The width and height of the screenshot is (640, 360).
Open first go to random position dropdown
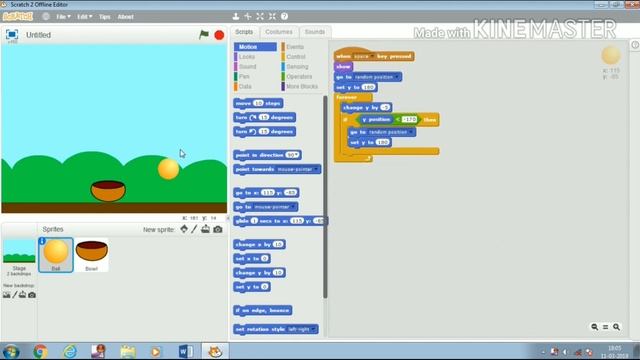(397, 77)
